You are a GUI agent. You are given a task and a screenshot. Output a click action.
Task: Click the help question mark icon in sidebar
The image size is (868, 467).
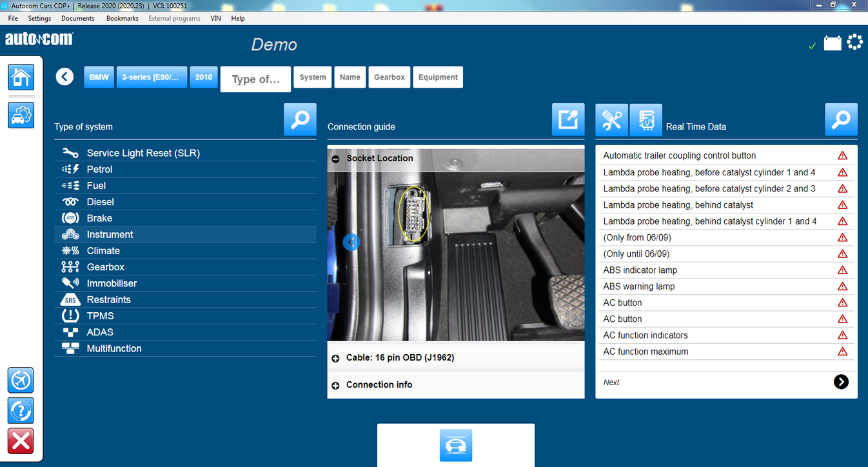20,410
